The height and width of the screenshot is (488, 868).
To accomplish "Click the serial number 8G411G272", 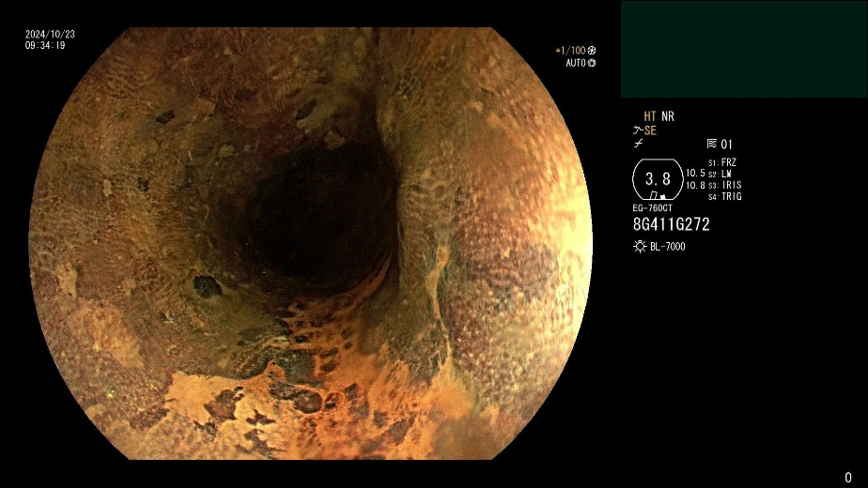I will (671, 224).
